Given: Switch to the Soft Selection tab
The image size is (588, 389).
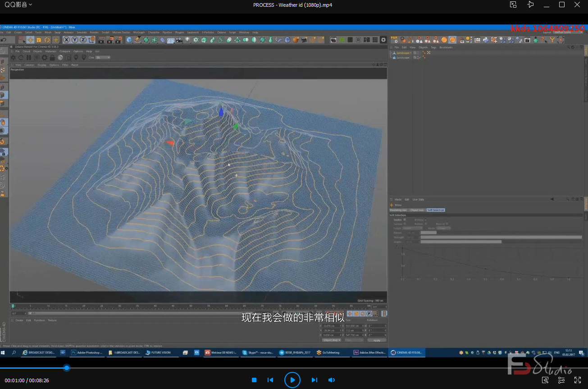Looking at the screenshot, I should coord(436,210).
